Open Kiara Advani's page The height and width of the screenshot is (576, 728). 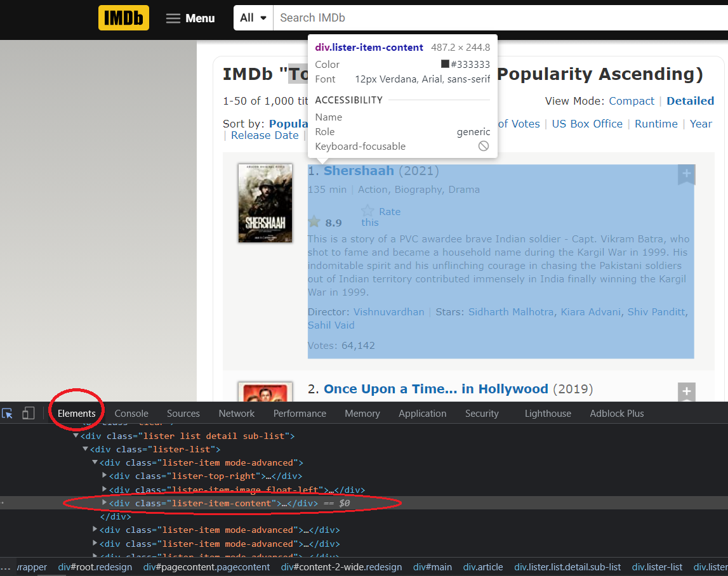click(590, 312)
